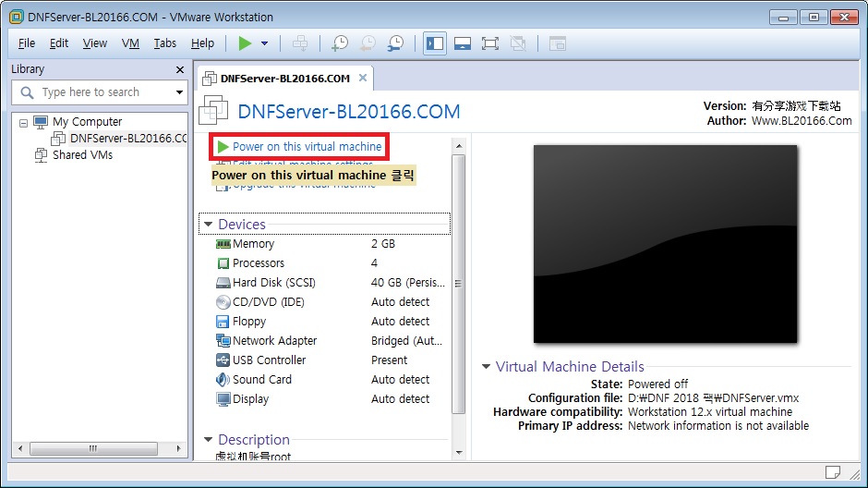Open the File menu
The width and height of the screenshot is (868, 488).
(x=27, y=43)
